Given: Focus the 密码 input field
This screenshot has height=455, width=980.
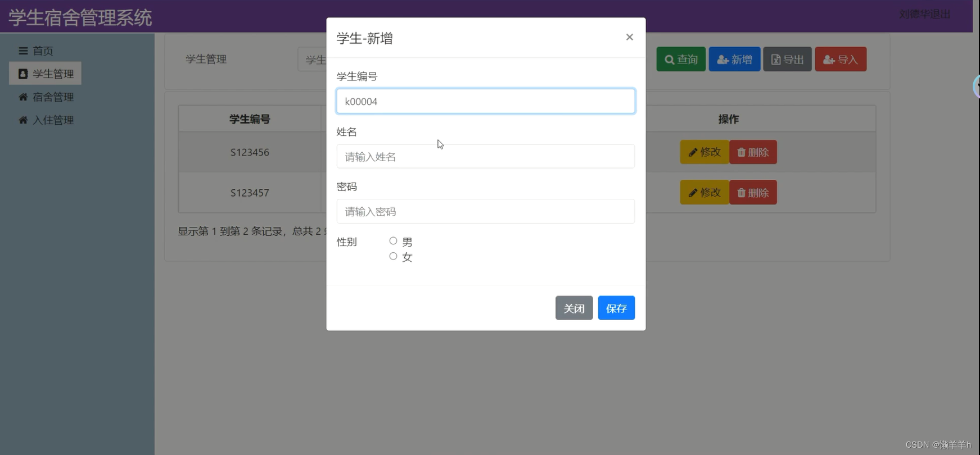Looking at the screenshot, I should pos(486,211).
